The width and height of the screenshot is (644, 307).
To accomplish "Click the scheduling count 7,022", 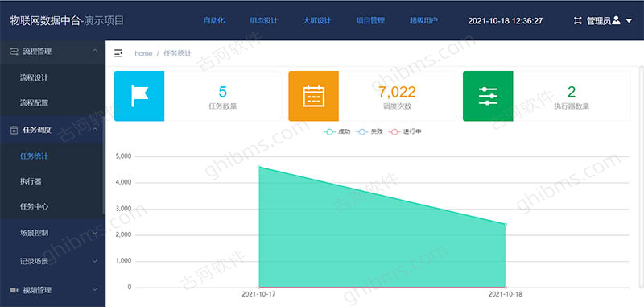I will click(397, 92).
